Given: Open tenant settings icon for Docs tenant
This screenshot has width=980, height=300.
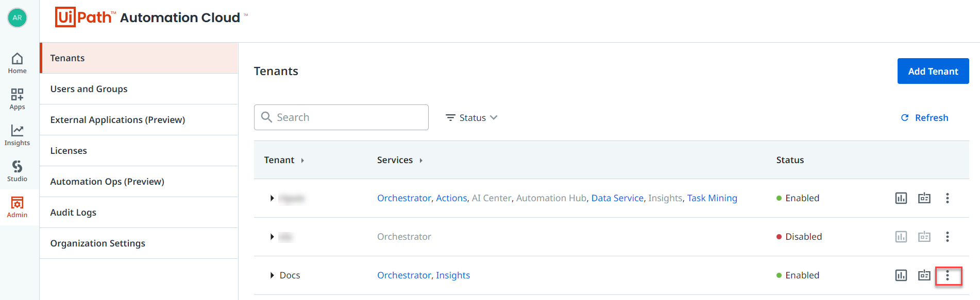Looking at the screenshot, I should (924, 275).
